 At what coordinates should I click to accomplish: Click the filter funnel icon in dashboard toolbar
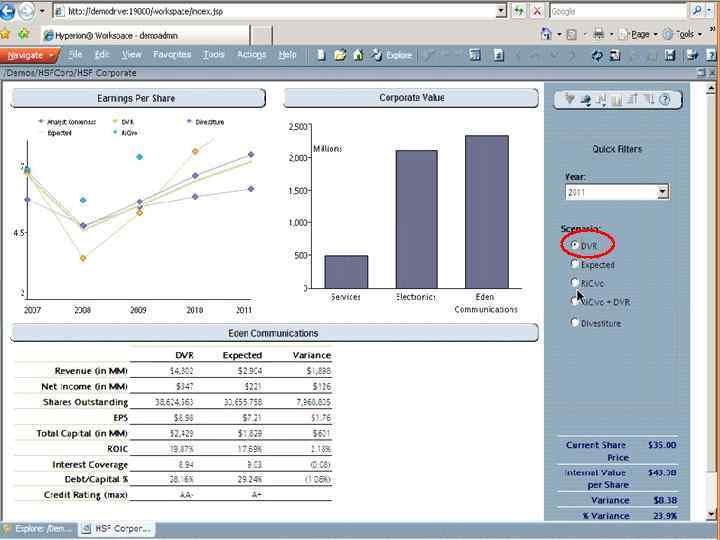[x=569, y=99]
